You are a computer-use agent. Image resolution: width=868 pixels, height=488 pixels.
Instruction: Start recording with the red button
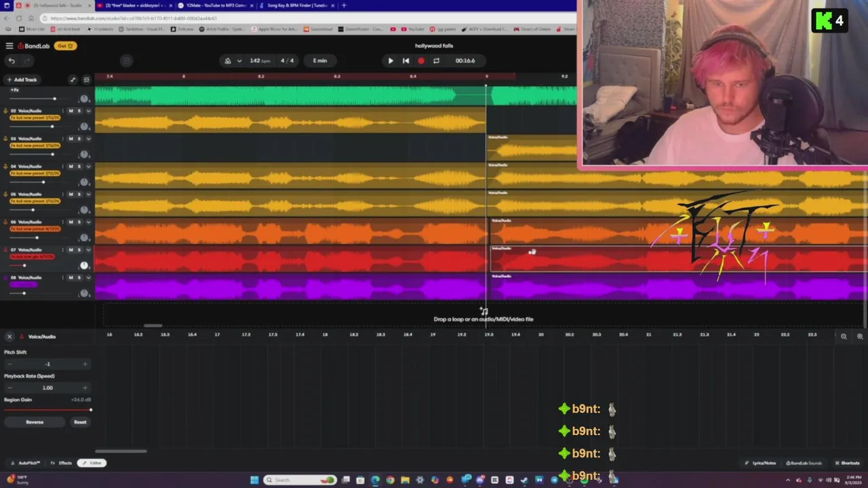[x=421, y=60]
